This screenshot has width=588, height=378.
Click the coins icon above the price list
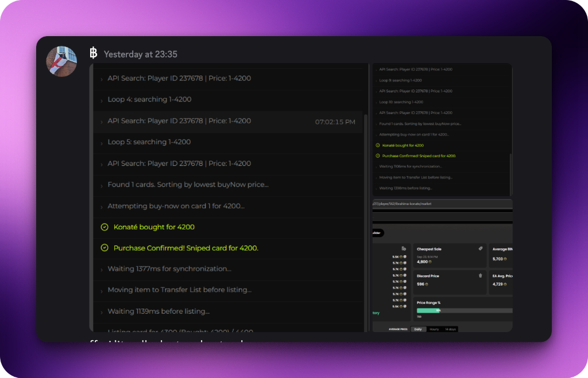(404, 248)
